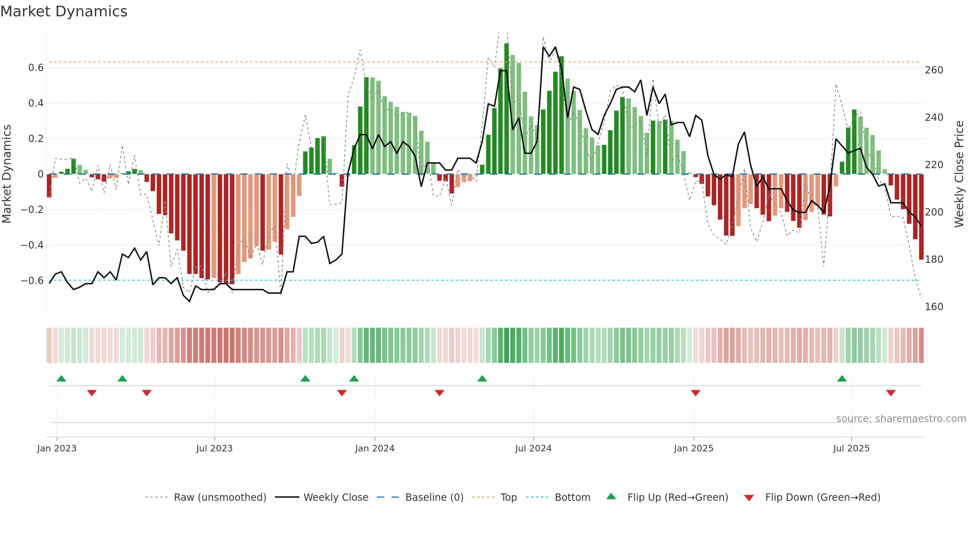Click the source: sharemaestro.com credit text
The height and width of the screenshot is (551, 980).
pyautogui.click(x=901, y=418)
